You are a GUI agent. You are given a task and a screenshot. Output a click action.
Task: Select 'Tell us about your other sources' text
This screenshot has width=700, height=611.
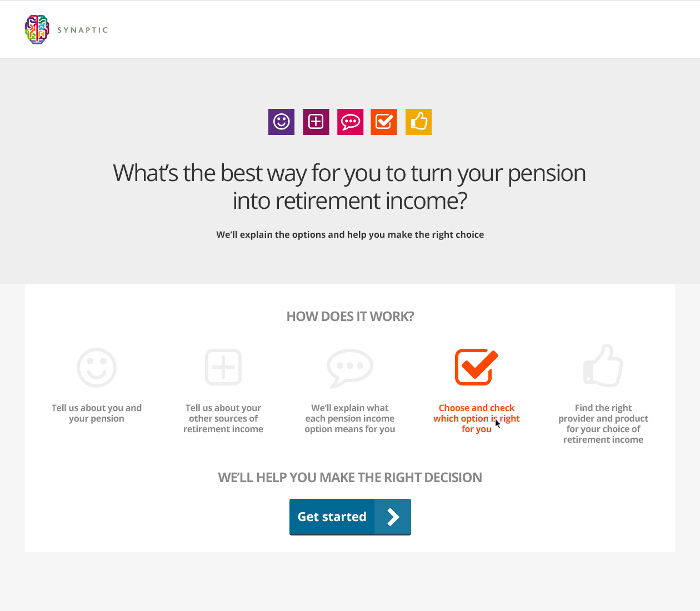223,418
